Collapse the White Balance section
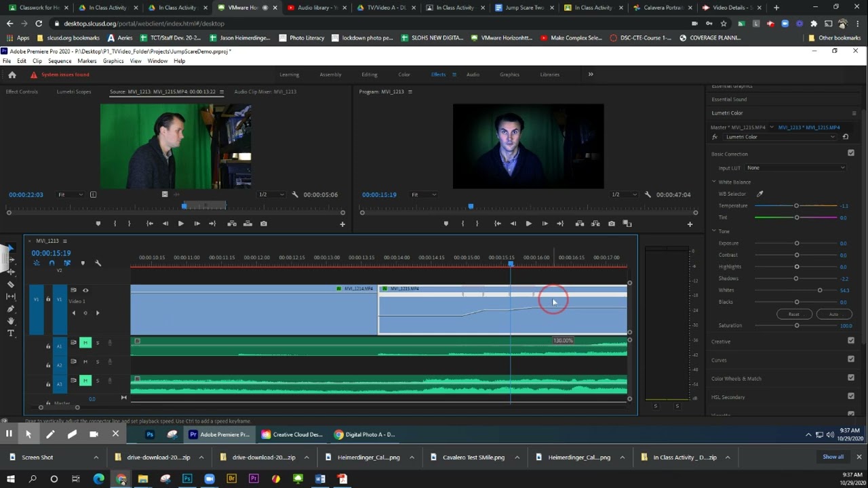This screenshot has width=868, height=488. [x=714, y=182]
